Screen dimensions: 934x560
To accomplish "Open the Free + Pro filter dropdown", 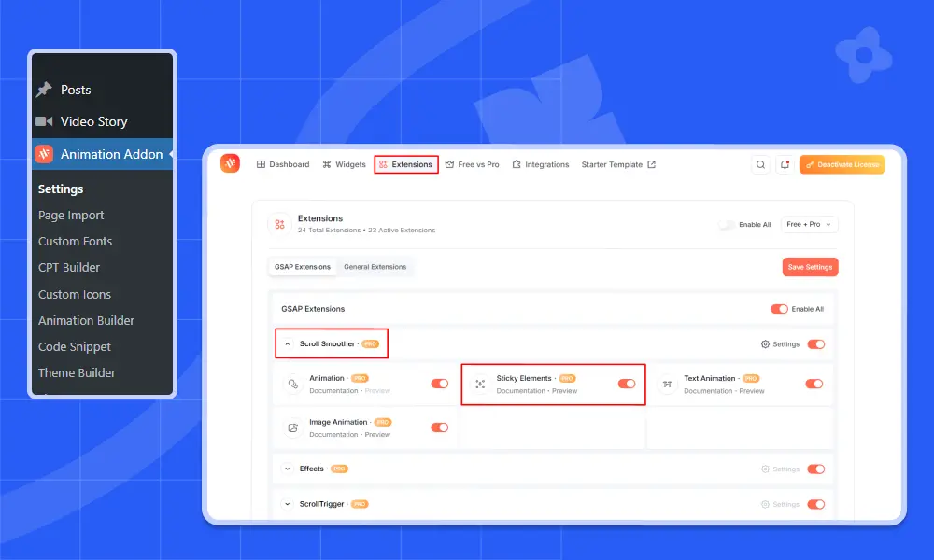I will 809,224.
